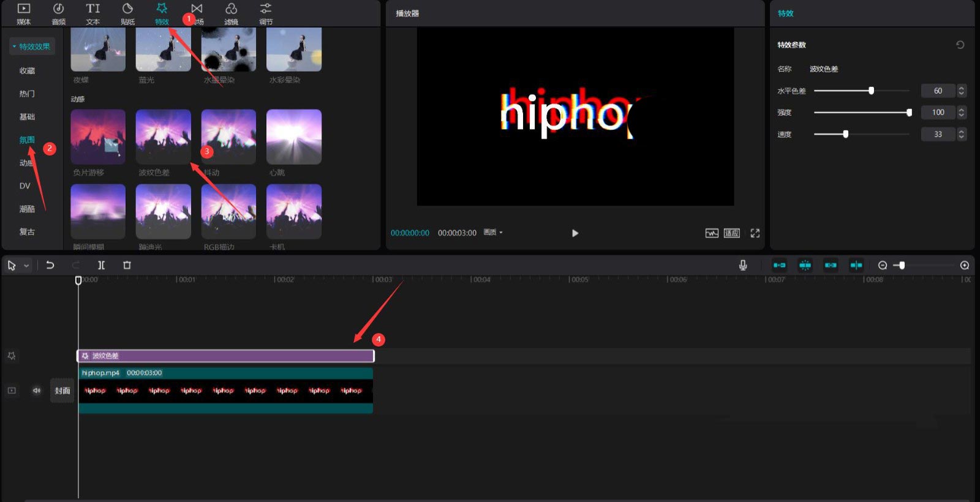Click the microphone record voiceover icon

click(742, 265)
